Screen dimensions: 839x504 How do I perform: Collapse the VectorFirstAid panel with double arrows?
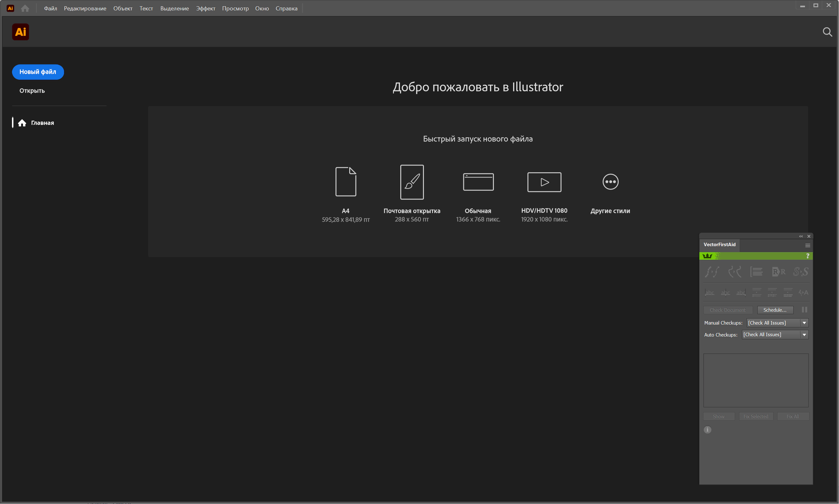tap(801, 236)
